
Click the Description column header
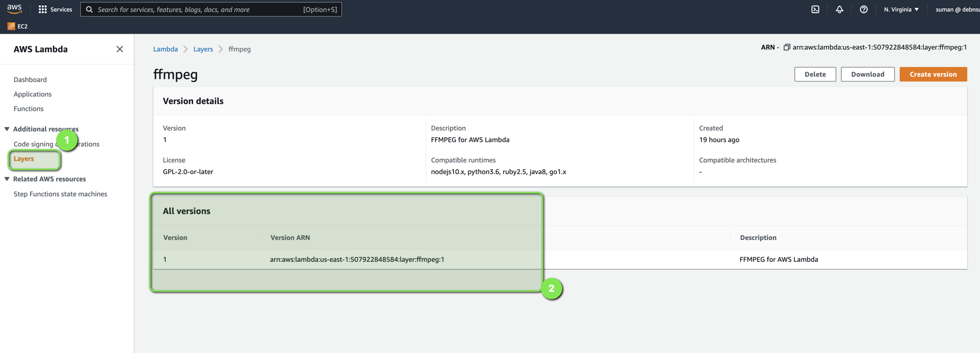tap(758, 238)
